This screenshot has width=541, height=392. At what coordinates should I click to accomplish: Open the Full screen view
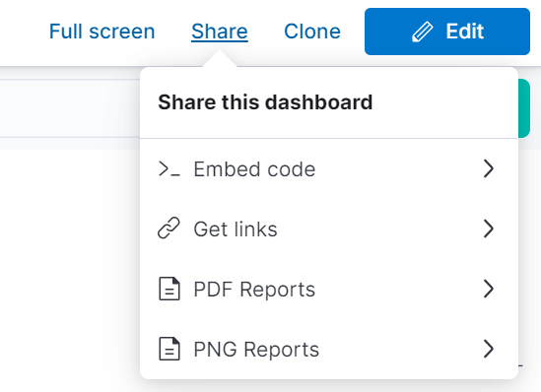click(x=101, y=32)
